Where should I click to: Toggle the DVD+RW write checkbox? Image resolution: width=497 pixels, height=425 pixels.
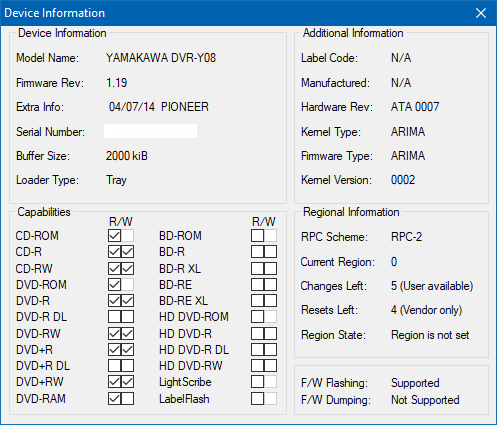(x=127, y=382)
